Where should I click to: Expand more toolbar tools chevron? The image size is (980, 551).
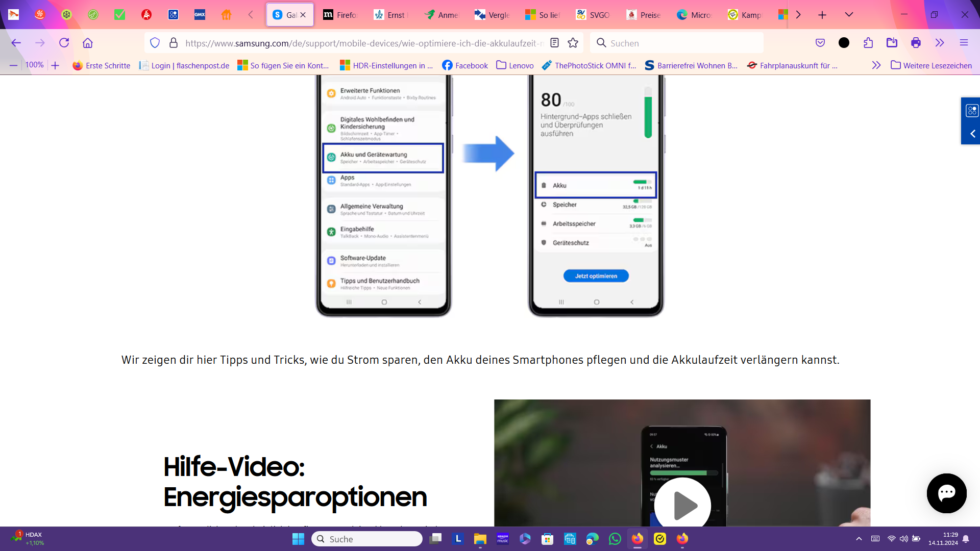(940, 43)
